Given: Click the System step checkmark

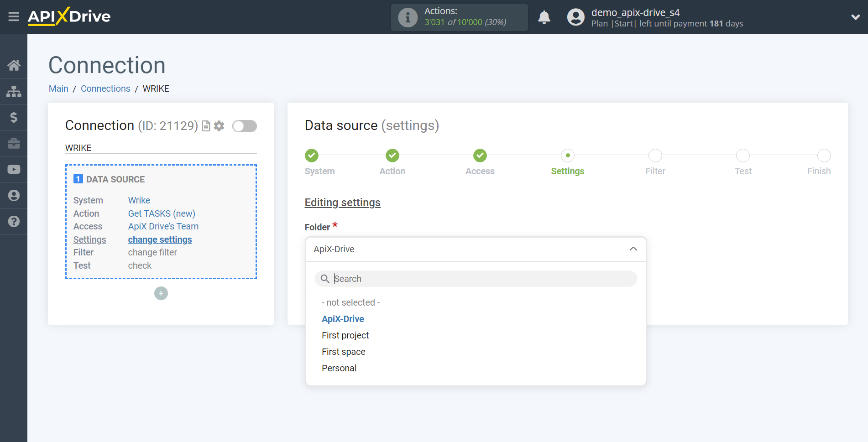Looking at the screenshot, I should coord(312,156).
